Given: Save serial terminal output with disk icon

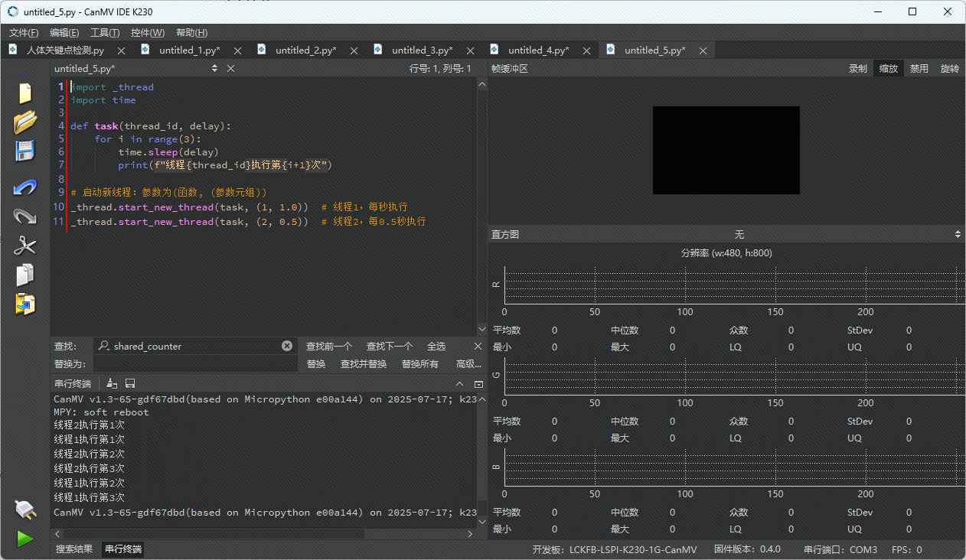Looking at the screenshot, I should tap(130, 383).
